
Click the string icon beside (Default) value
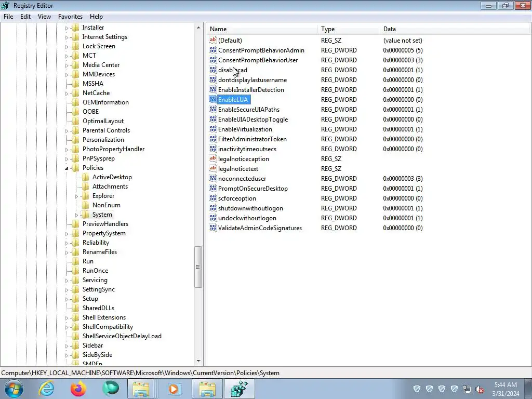tap(212, 40)
